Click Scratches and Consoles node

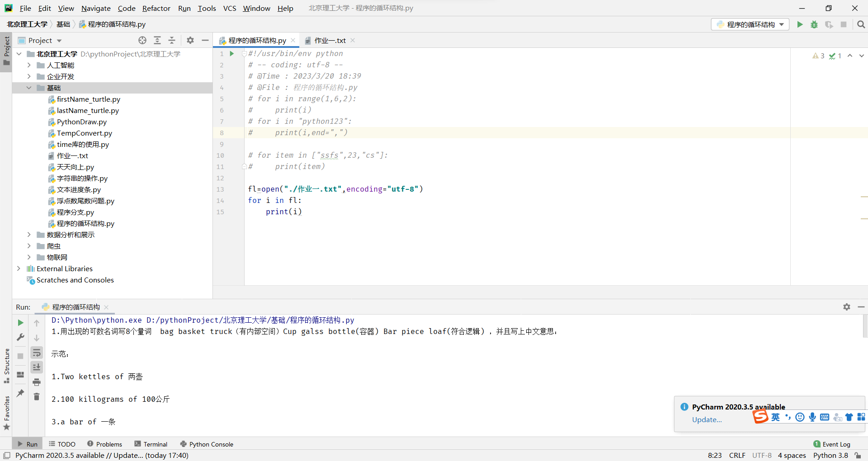[x=75, y=280]
